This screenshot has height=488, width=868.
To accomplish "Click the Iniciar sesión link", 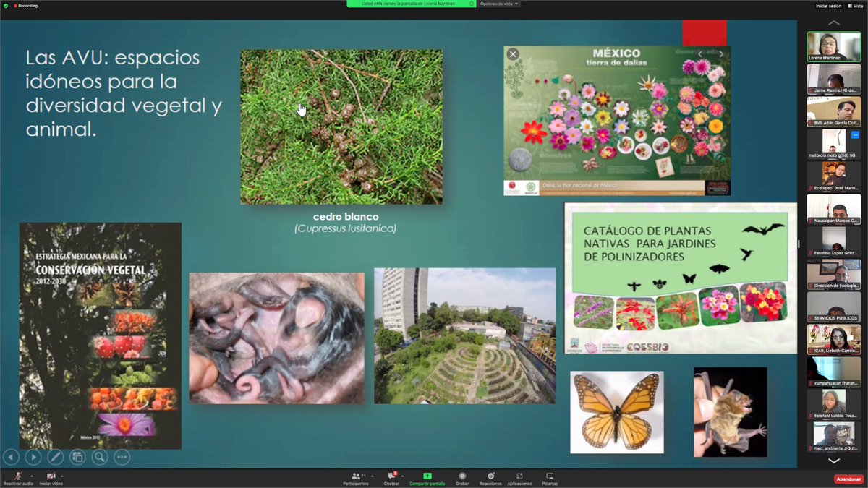I will [x=828, y=6].
